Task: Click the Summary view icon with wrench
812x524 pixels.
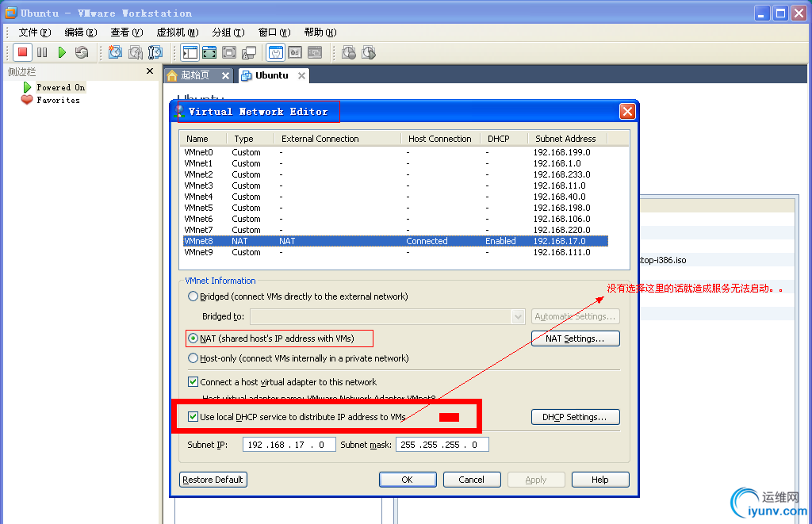Action: [x=275, y=52]
